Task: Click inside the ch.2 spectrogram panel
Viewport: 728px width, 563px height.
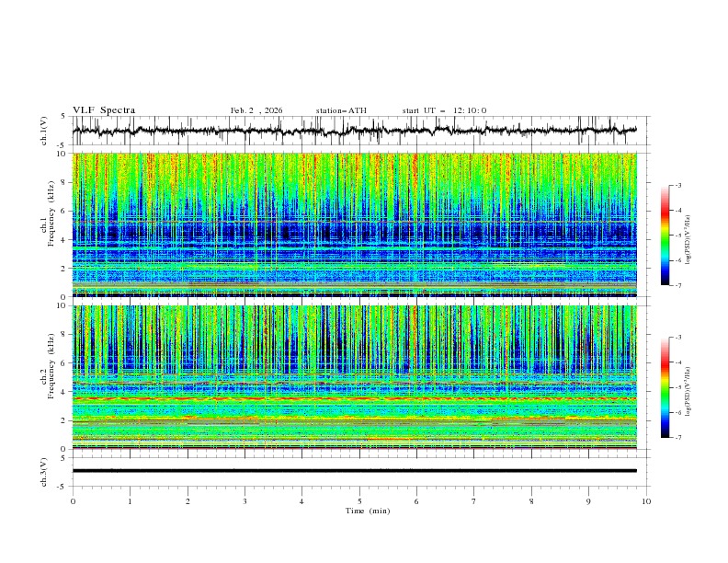Action: point(354,377)
